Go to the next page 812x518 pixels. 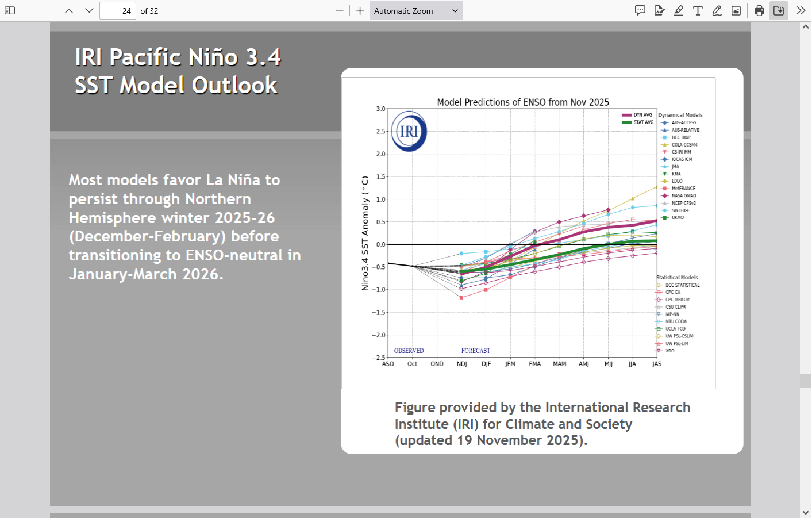click(89, 10)
